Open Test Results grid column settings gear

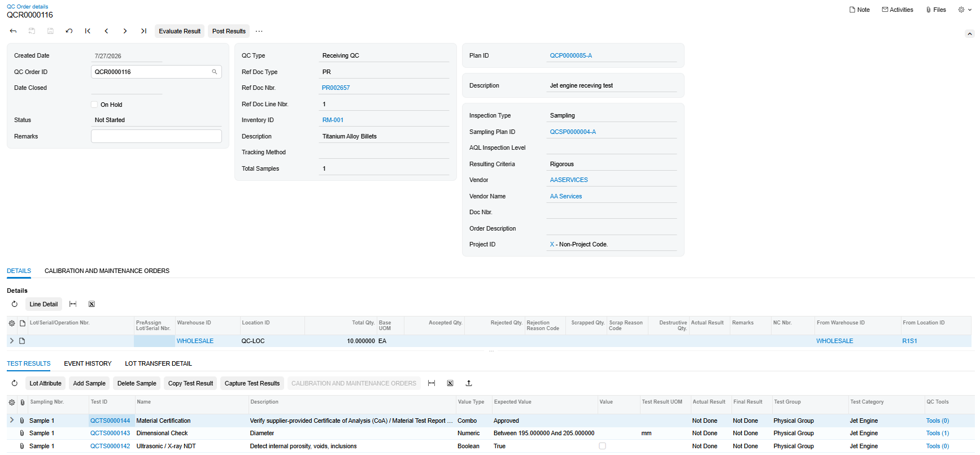(x=12, y=402)
